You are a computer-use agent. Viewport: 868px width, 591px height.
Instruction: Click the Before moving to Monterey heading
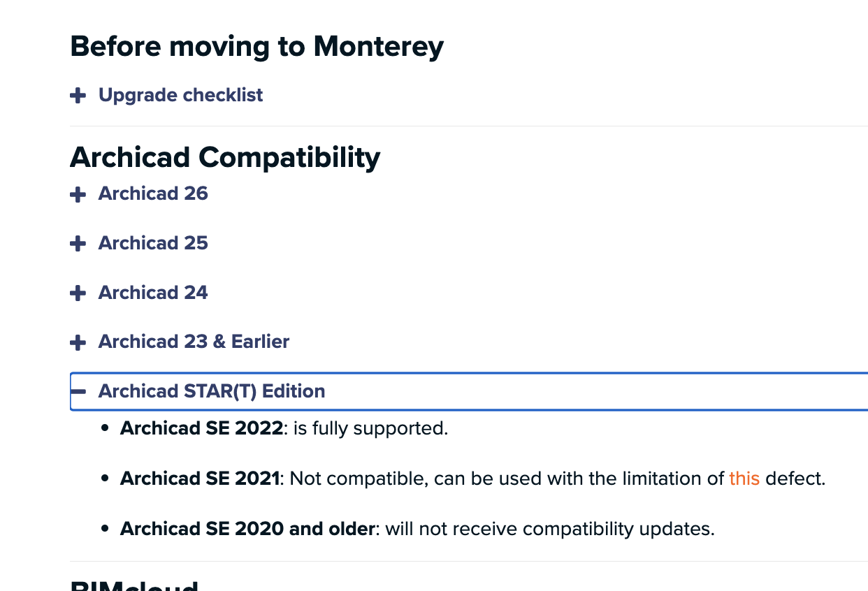pyautogui.click(x=256, y=47)
